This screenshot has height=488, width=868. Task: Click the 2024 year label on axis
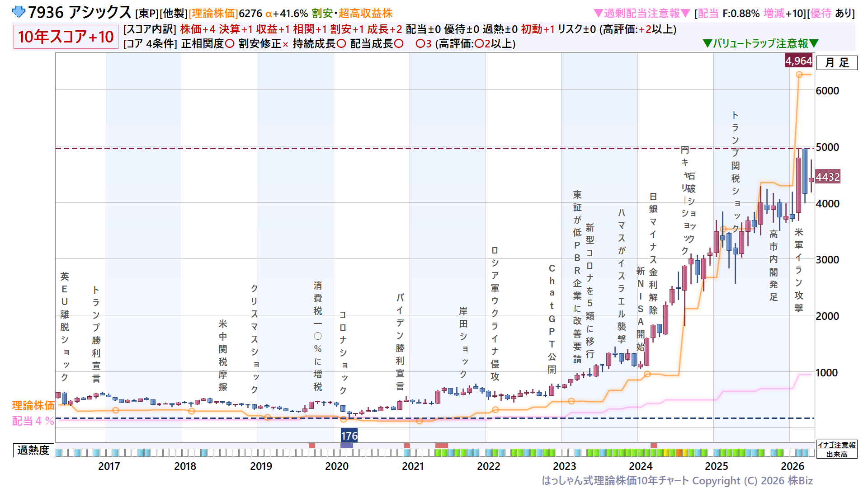pos(641,466)
